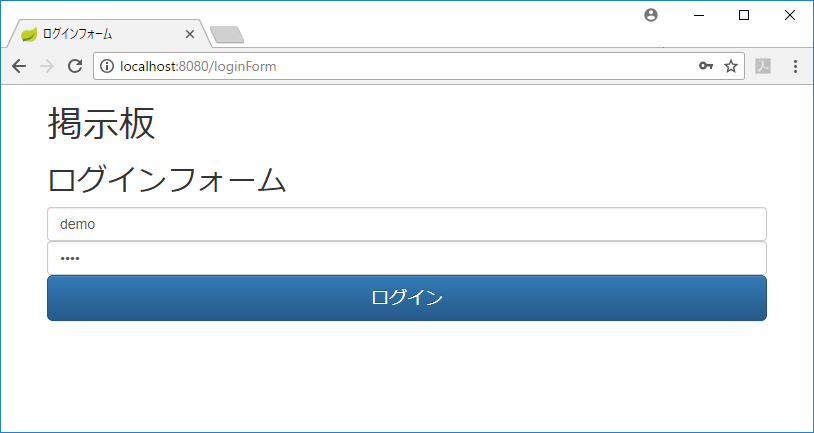
Task: Click the Spring leaf favicon on the tab
Action: (29, 35)
